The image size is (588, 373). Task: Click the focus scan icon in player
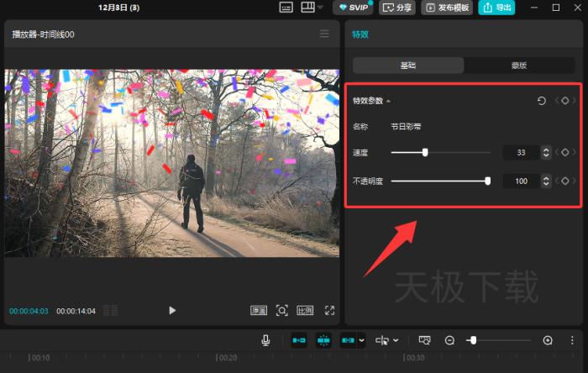click(282, 310)
